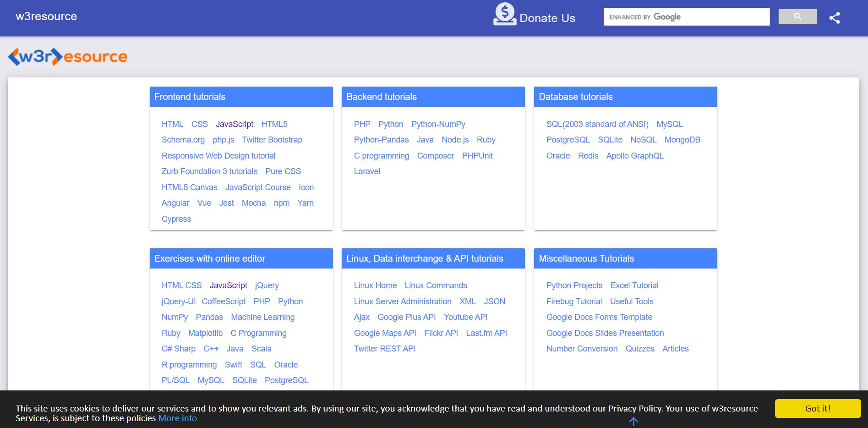The width and height of the screenshot is (868, 428).
Task: Open the Twitter Bootstrap tutorial
Action: (272, 140)
